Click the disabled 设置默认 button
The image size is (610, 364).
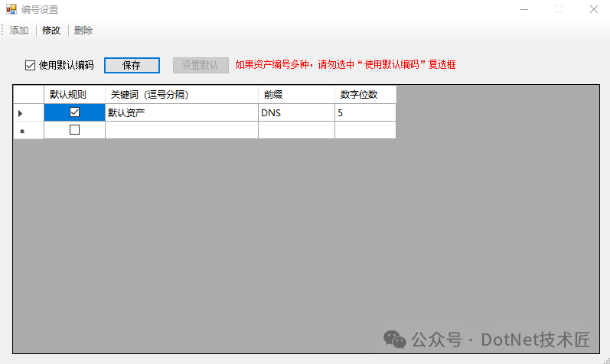(x=201, y=65)
